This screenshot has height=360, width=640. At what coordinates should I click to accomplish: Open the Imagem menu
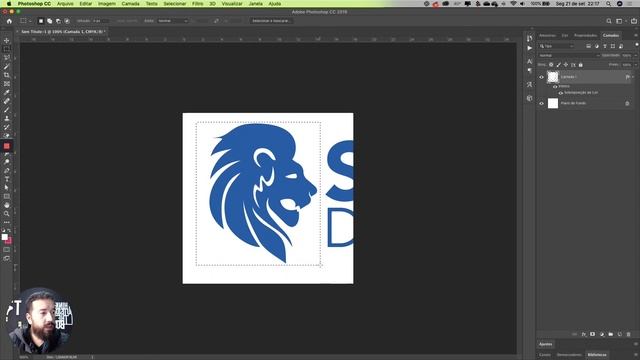107,4
